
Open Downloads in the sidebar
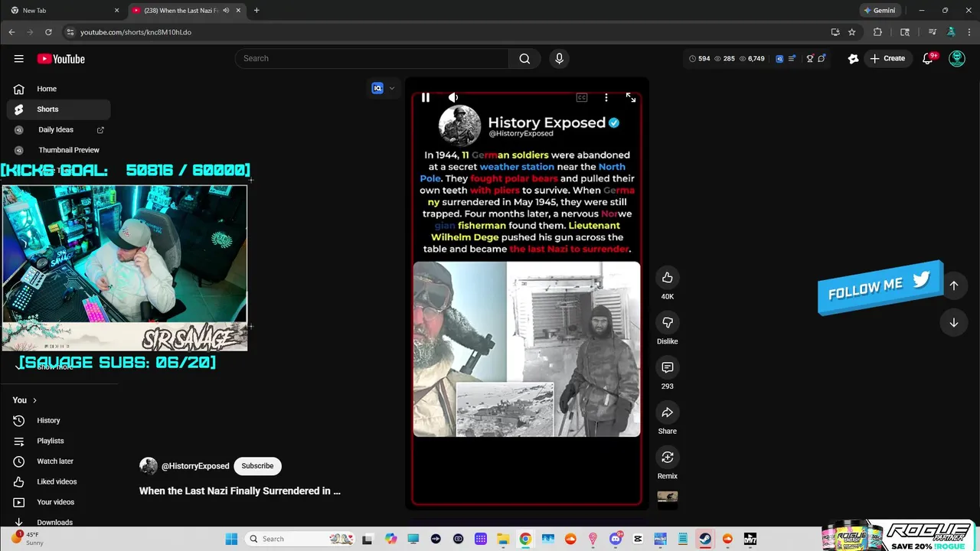coord(58,522)
